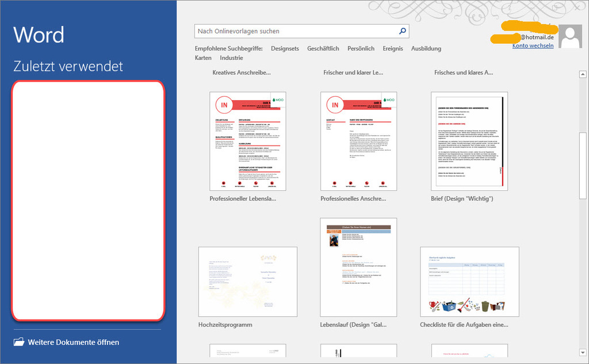Click the Lebenslauf (Design "Gal... caption text
This screenshot has height=364, width=589.
click(353, 324)
